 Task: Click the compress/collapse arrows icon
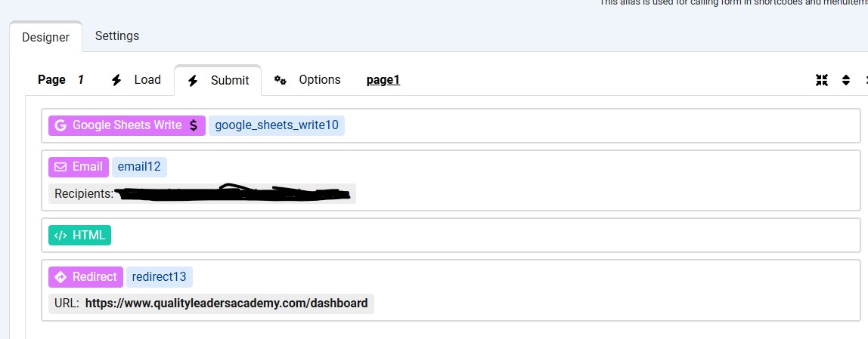click(x=822, y=80)
